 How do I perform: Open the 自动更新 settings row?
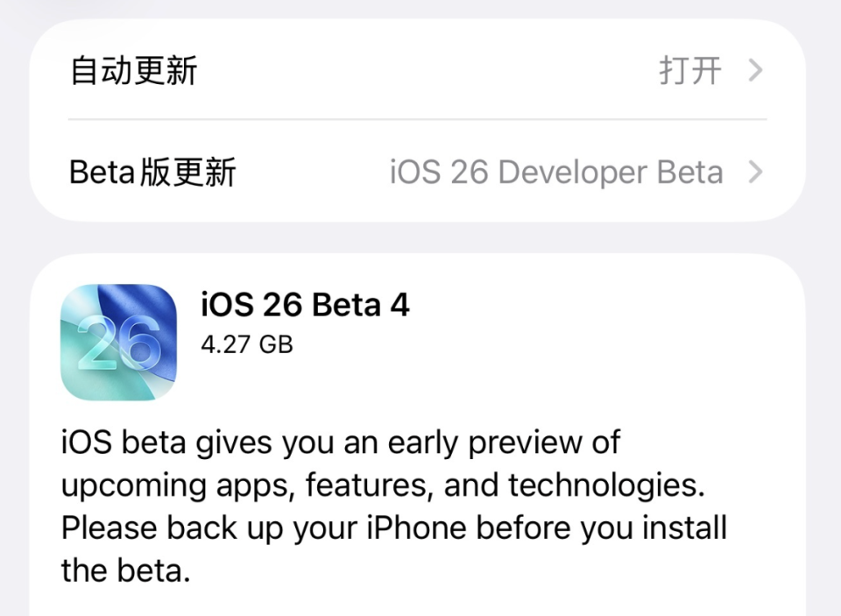[417, 70]
